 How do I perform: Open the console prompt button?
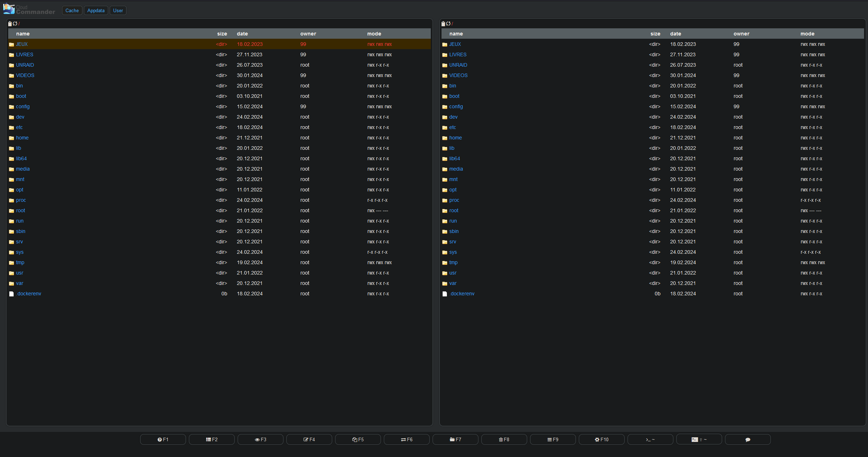click(x=650, y=439)
